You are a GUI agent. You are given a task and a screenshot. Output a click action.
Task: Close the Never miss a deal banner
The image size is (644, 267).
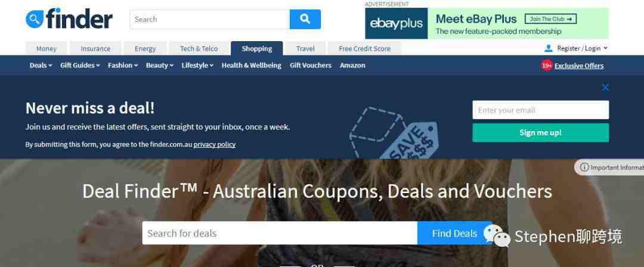tap(605, 88)
